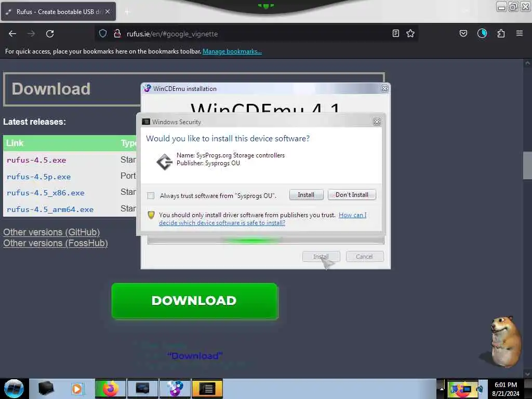Select the Rufus - Create bootable USB tab
This screenshot has height=399, width=532.
point(58,11)
